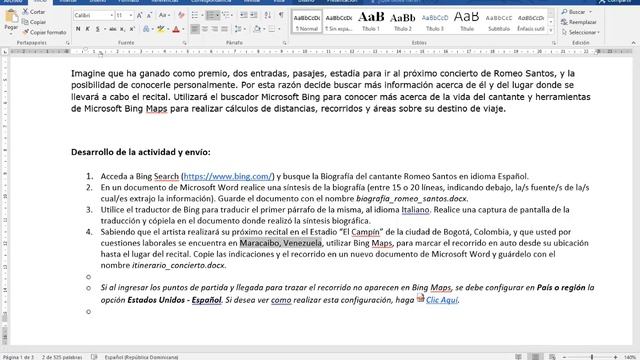Click the spelling check icon in status bar
The width and height of the screenshot is (640, 360).
(x=94, y=357)
